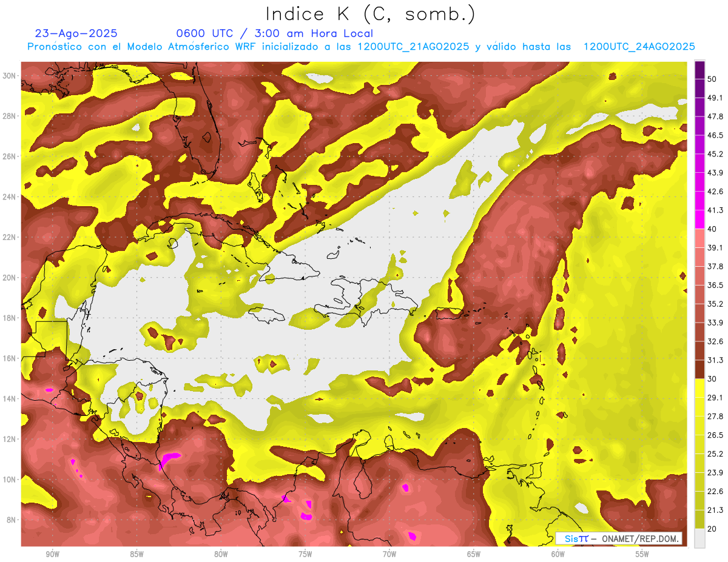Click the dark brown colorbar segment between 30 and 31.3
This screenshot has width=728, height=562.
click(699, 369)
